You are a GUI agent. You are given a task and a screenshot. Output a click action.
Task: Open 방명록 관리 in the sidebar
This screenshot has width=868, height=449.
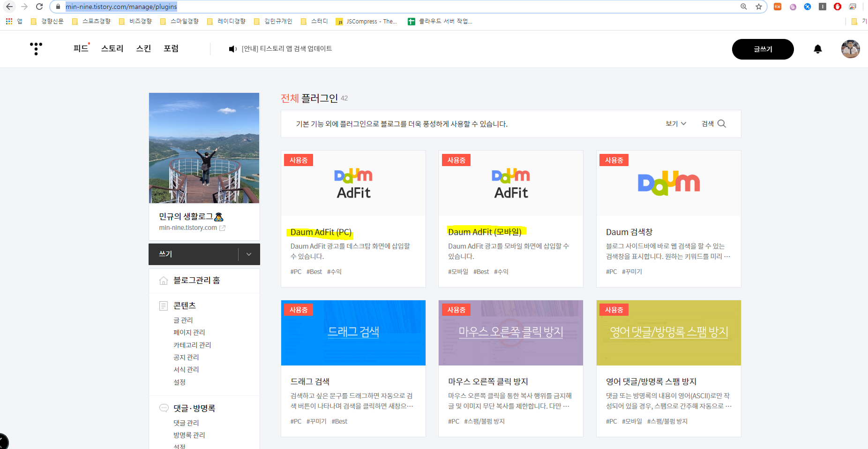[x=189, y=435]
